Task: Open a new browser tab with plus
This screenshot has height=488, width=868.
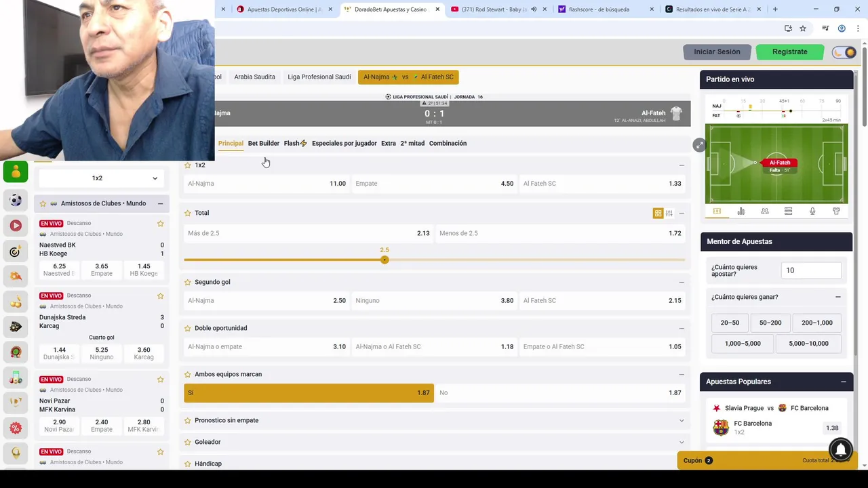Action: pos(775,9)
